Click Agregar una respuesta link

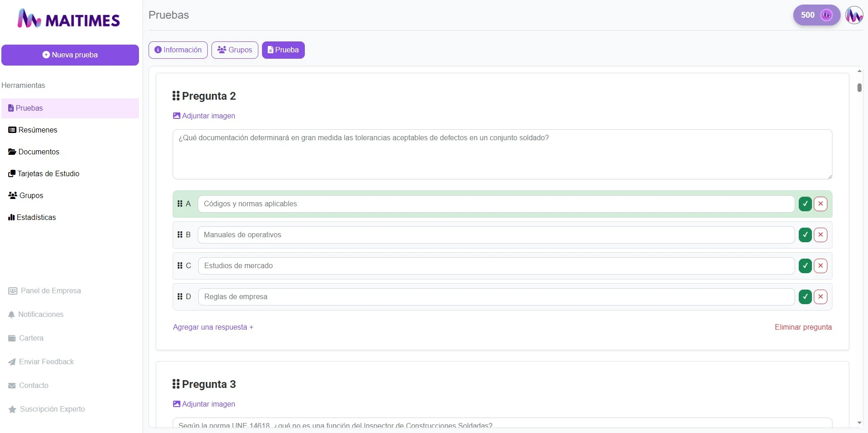213,327
